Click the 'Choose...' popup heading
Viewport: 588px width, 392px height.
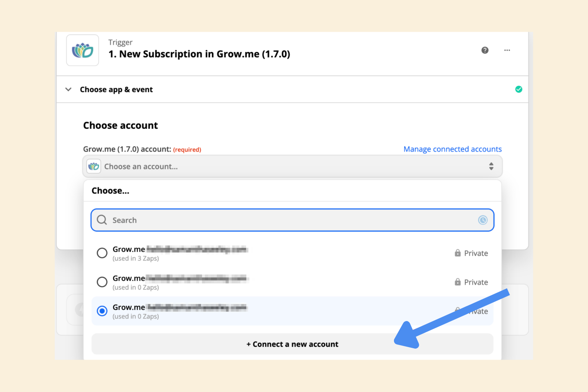tap(110, 191)
